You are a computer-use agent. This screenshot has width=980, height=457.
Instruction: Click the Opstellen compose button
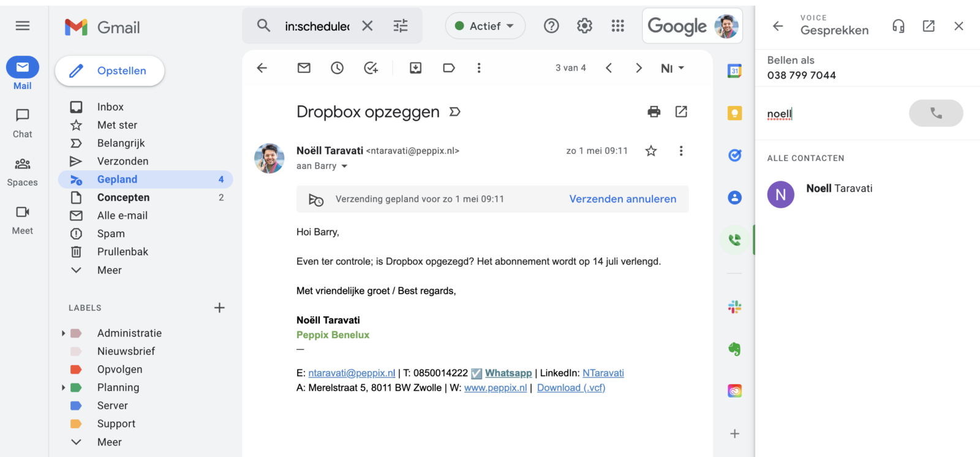[110, 71]
